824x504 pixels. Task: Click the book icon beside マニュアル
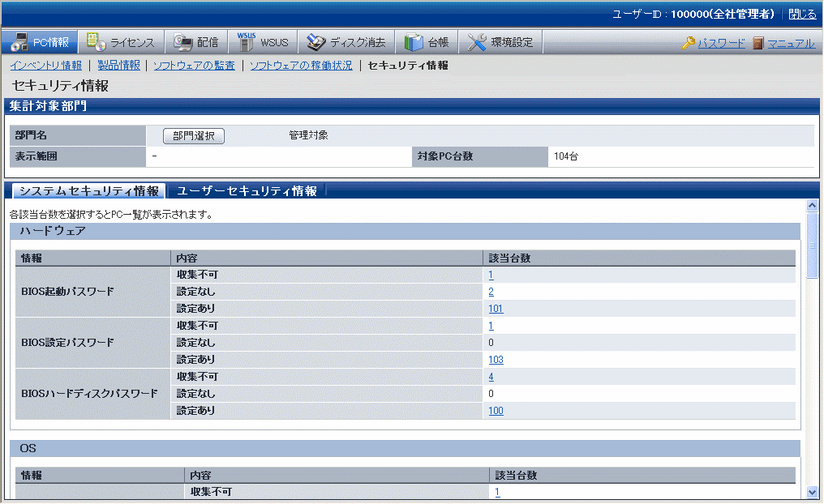pyautogui.click(x=757, y=42)
